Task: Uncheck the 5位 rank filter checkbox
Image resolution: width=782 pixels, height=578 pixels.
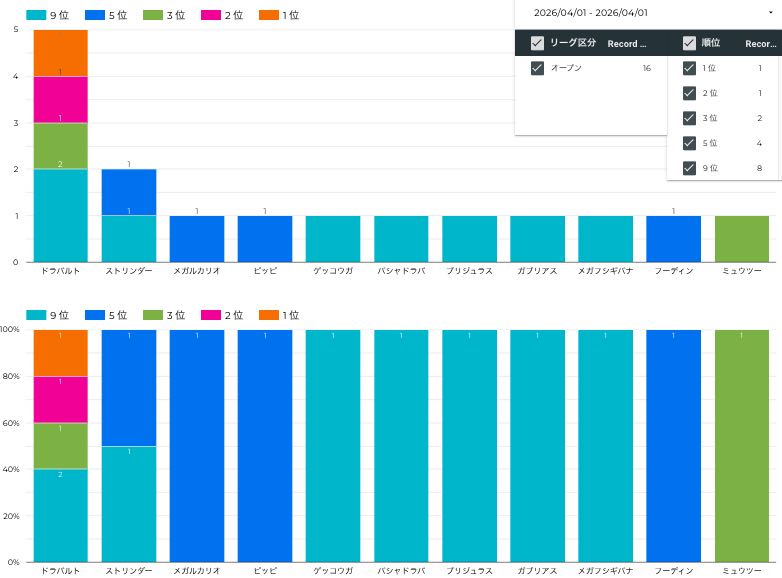Action: pos(689,143)
